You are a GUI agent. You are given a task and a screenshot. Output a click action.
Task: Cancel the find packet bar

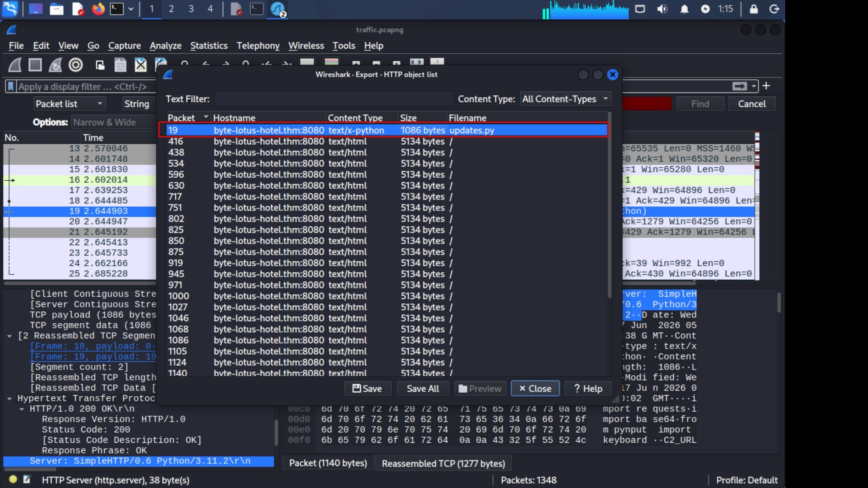pos(751,104)
